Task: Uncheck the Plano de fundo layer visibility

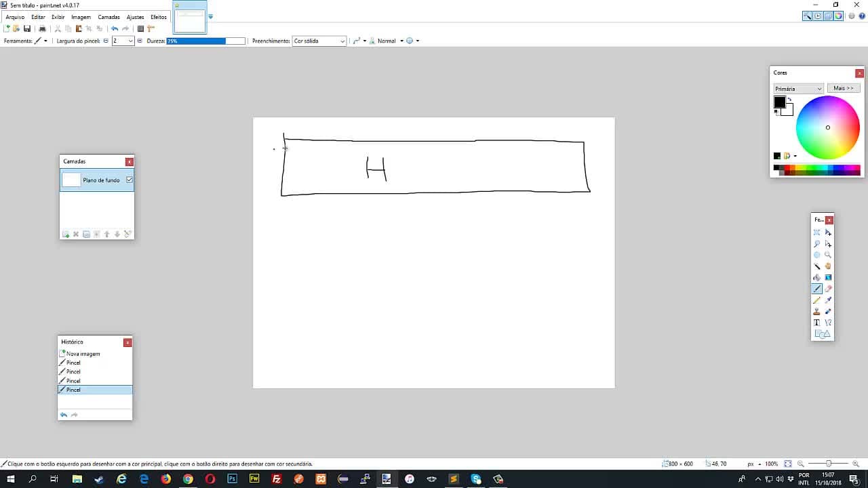Action: (130, 180)
